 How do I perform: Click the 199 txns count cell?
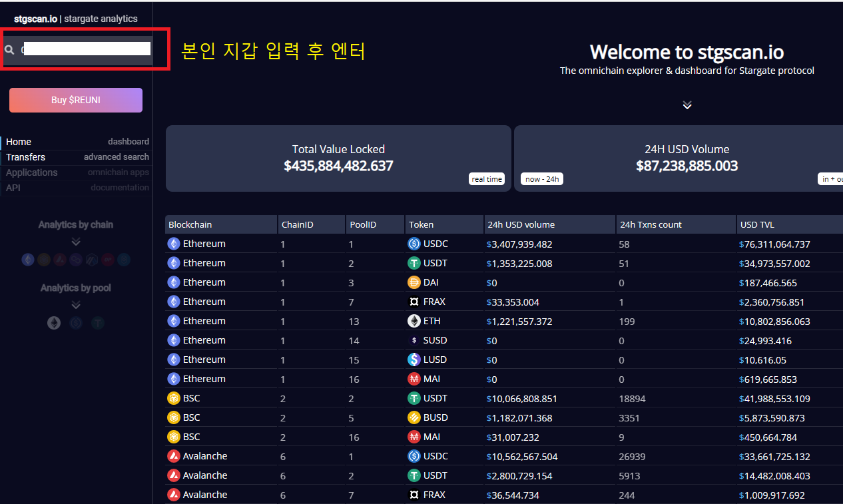627,322
